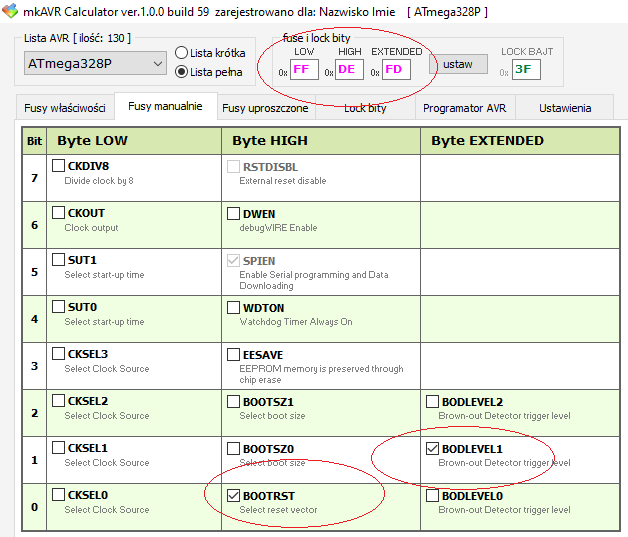Open the ATmega328P AVR list dropdown

95,63
